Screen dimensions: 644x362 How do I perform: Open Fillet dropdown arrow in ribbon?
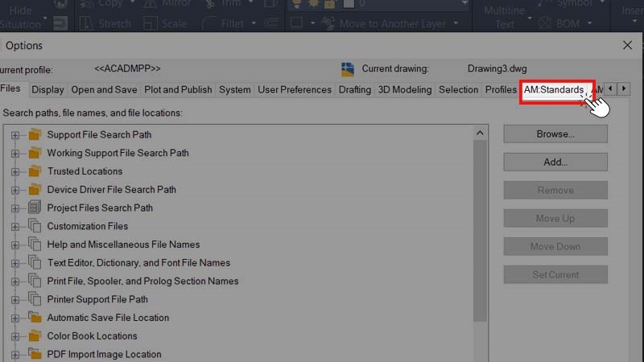(x=254, y=23)
